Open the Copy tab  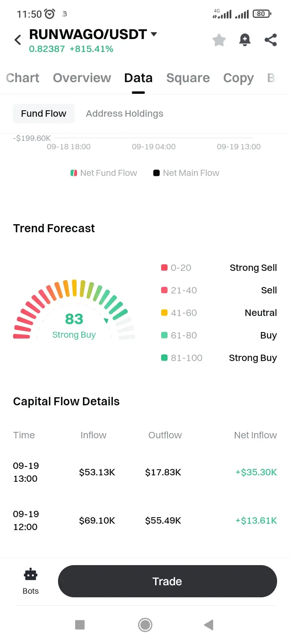pyautogui.click(x=238, y=78)
